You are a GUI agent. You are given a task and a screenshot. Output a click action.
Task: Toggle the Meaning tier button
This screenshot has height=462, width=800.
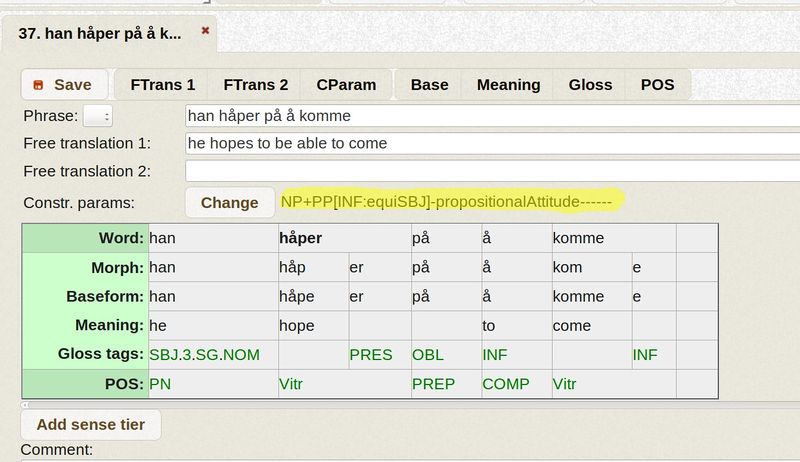coord(508,85)
